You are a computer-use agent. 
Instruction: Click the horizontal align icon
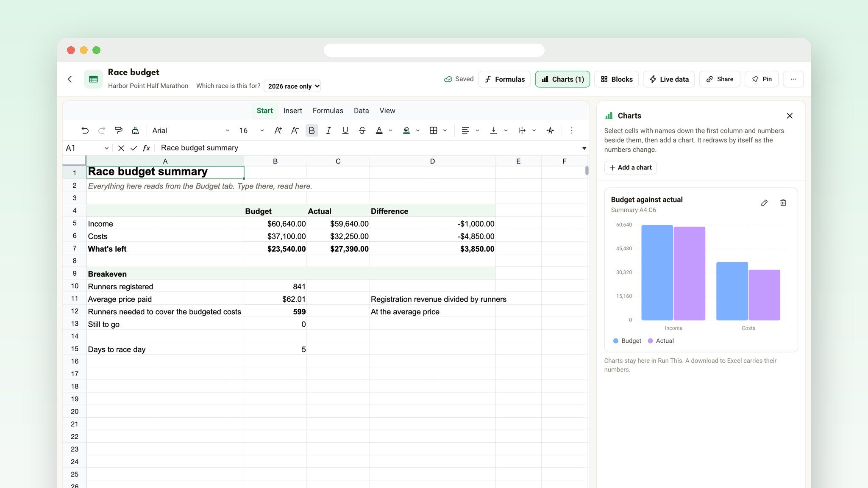tap(465, 130)
